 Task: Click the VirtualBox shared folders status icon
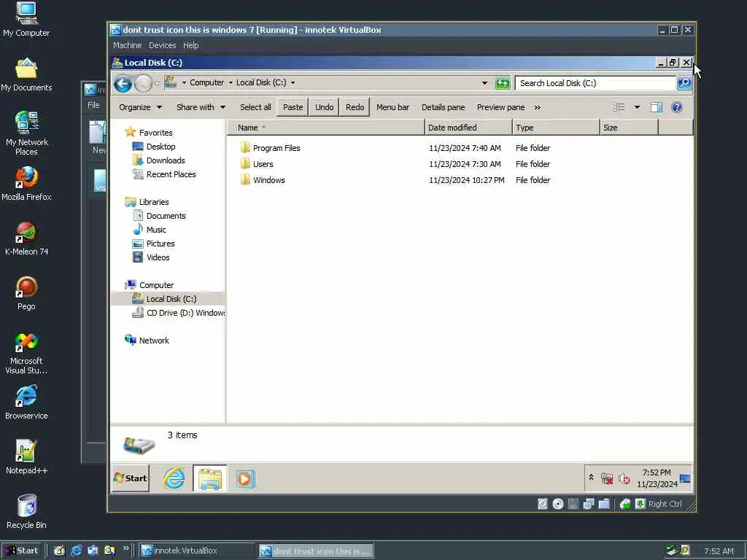(x=604, y=504)
